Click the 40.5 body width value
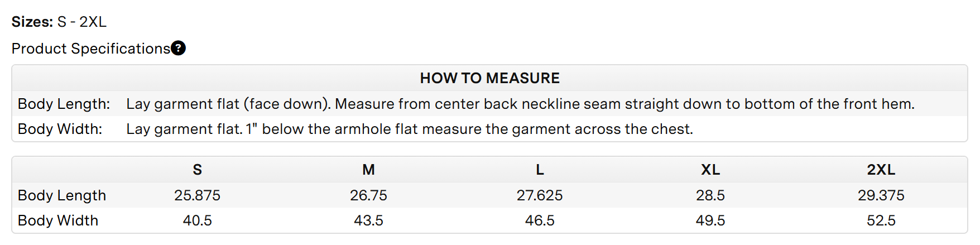This screenshot has width=980, height=245. [x=197, y=220]
